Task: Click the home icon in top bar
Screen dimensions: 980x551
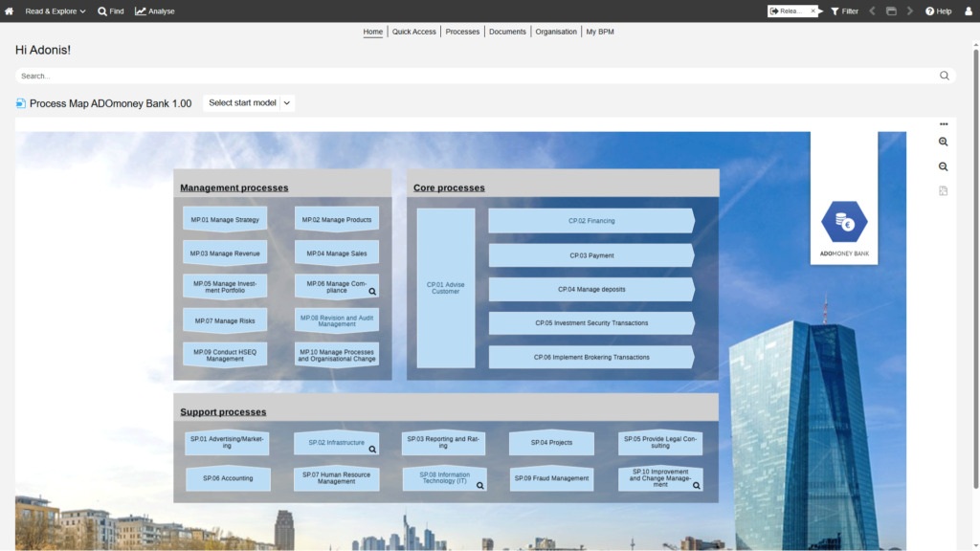Action: pos(10,11)
